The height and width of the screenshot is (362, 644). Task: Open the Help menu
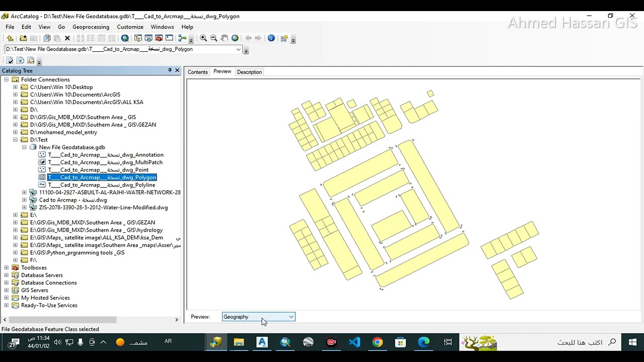coord(187,27)
